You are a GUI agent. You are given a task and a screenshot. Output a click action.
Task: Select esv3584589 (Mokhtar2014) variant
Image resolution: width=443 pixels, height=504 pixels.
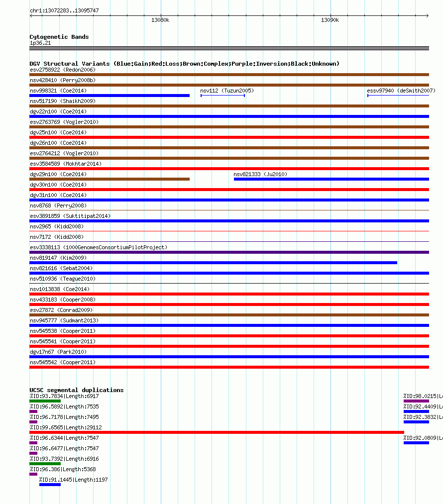point(66,164)
